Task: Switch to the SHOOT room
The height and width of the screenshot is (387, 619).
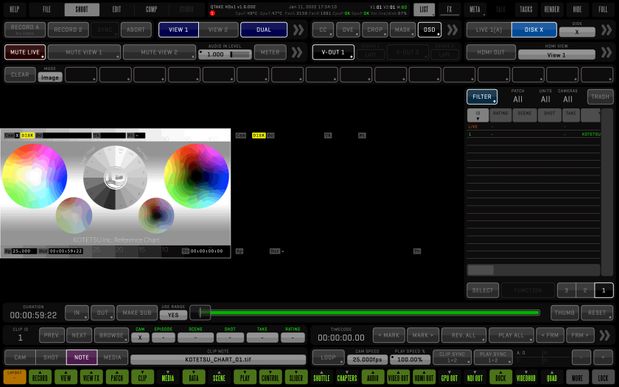Action: pyautogui.click(x=82, y=9)
